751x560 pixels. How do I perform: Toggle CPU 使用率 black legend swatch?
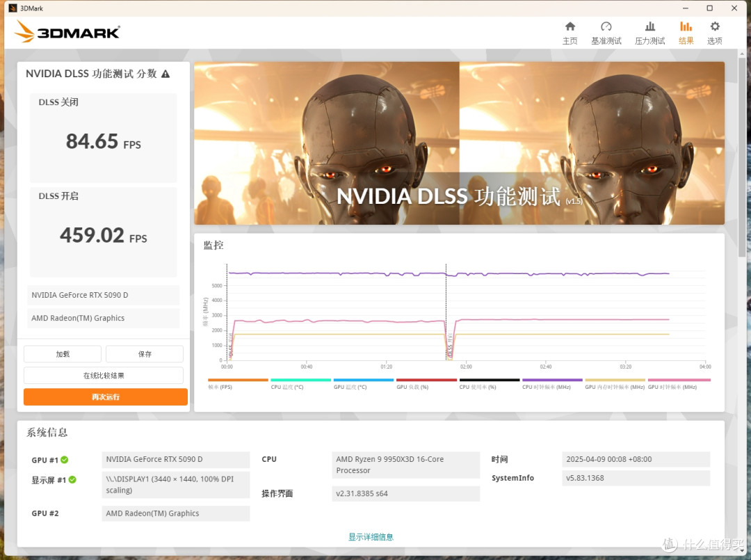pos(490,380)
